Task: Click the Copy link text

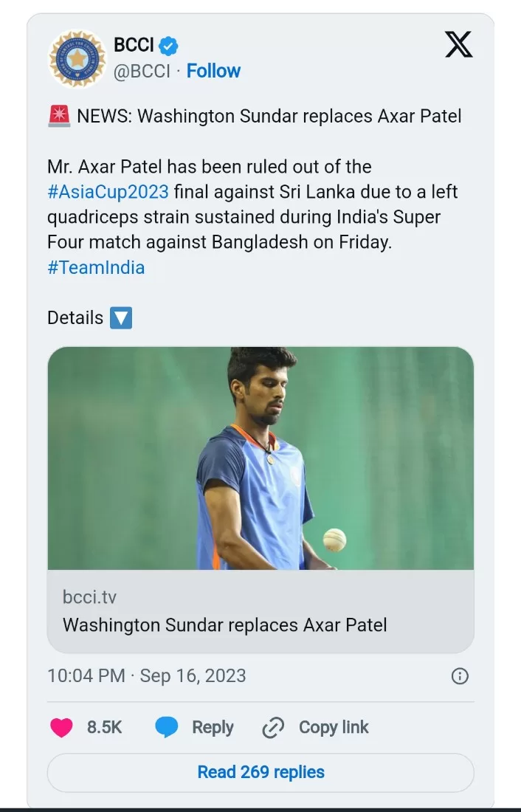Action: (334, 728)
